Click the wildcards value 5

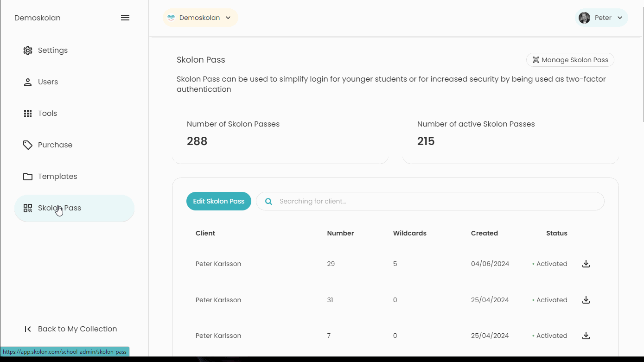(395, 264)
